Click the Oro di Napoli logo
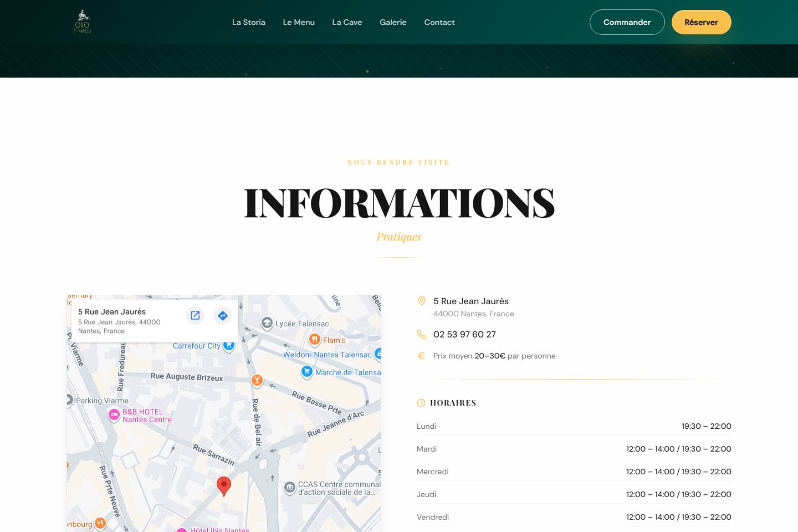The width and height of the screenshot is (798, 532). 82,22
